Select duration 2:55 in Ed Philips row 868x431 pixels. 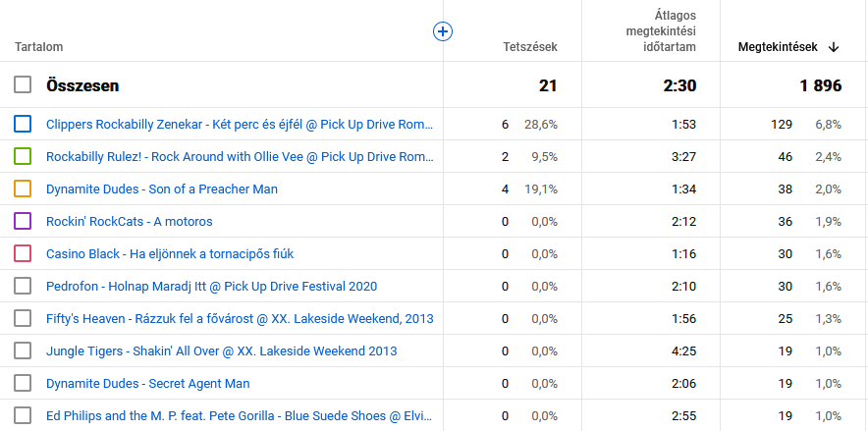click(x=683, y=416)
